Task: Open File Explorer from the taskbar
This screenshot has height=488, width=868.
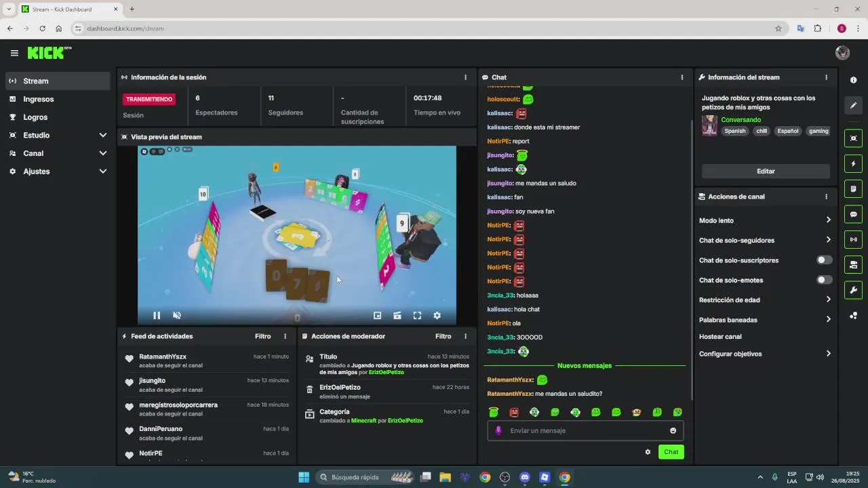Action: coord(445,477)
